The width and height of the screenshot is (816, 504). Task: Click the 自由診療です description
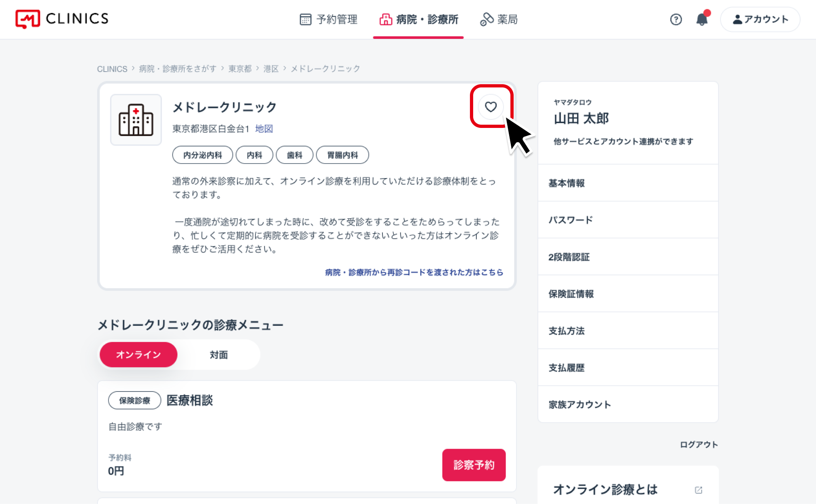tap(135, 427)
